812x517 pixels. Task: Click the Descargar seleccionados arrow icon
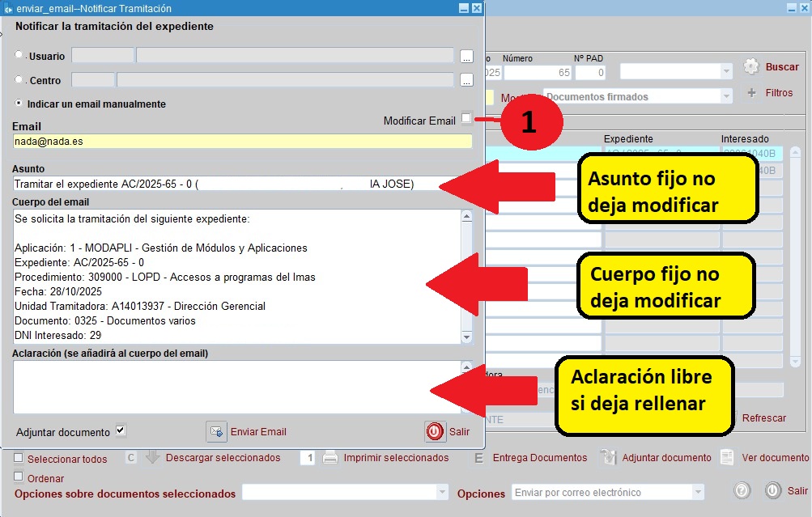(153, 457)
